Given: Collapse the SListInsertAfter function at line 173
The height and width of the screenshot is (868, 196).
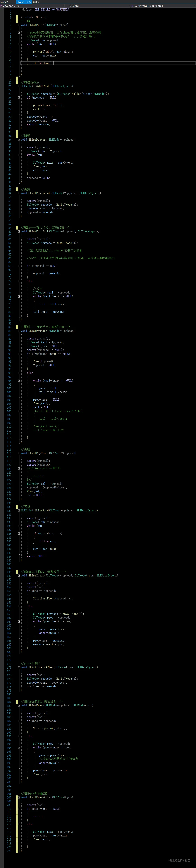Looking at the screenshot, I should 19,667.
